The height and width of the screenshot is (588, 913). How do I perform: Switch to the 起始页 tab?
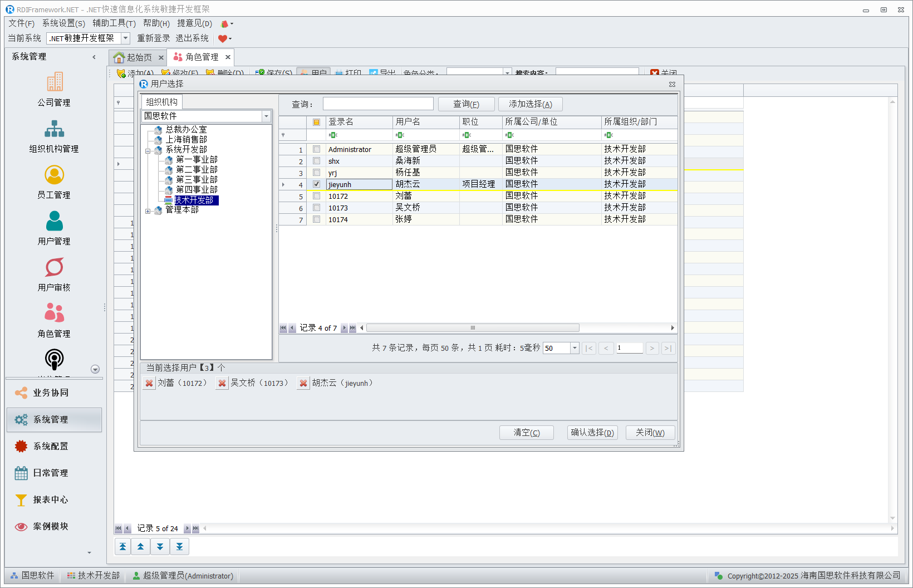(x=138, y=57)
